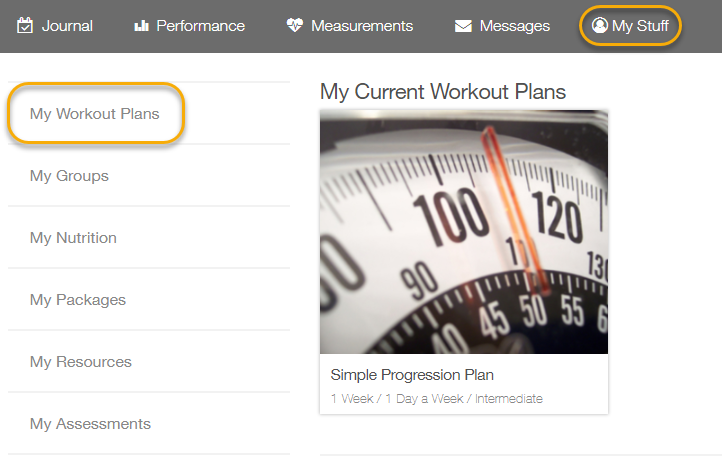Click the Measurements heartbeat icon
This screenshot has width=722, height=468.
click(x=294, y=25)
